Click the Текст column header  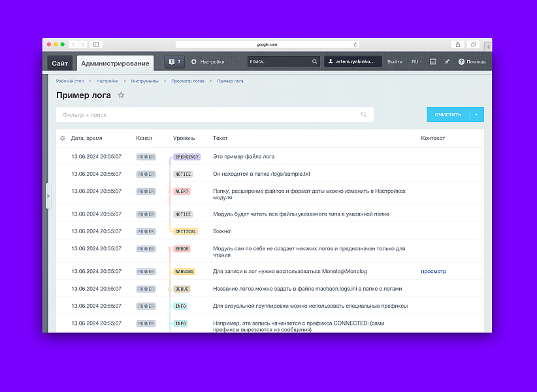(x=220, y=139)
